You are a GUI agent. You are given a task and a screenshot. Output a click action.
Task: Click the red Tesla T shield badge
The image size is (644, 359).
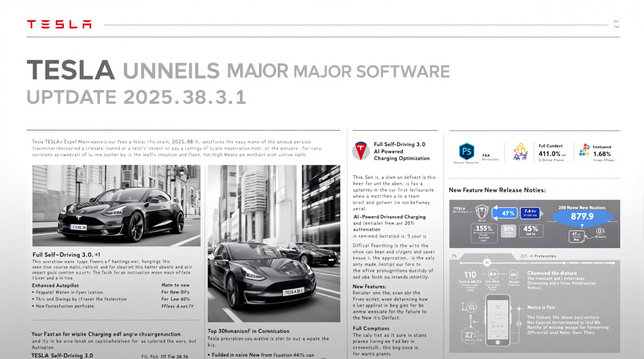tap(361, 151)
